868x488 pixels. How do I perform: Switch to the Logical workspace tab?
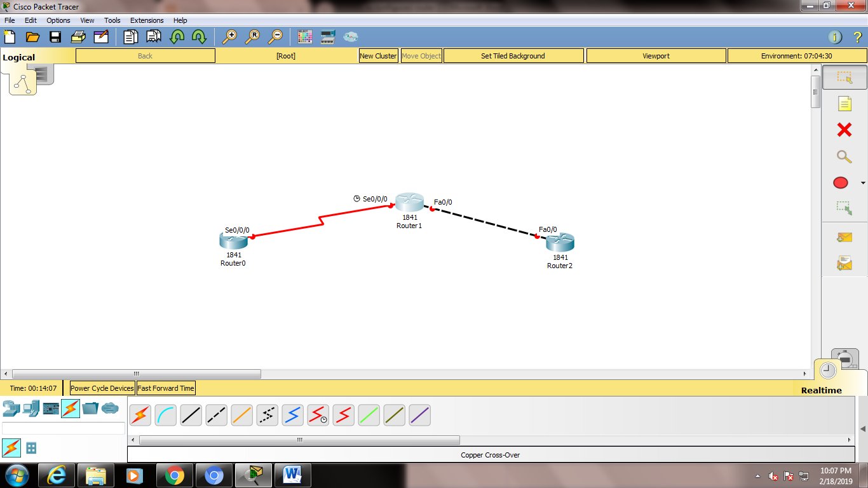coord(18,57)
